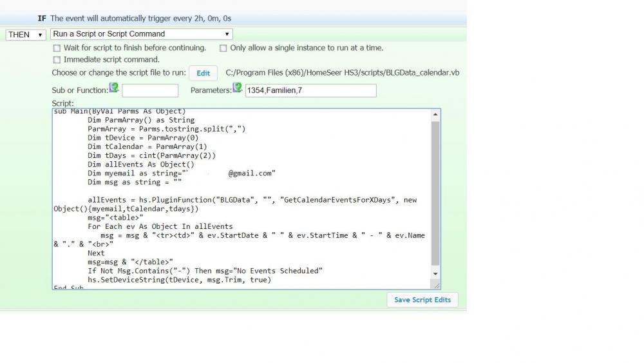Click the BLGData_calendar.vb script file path
Viewport: 644px width, 363px height.
click(x=343, y=73)
